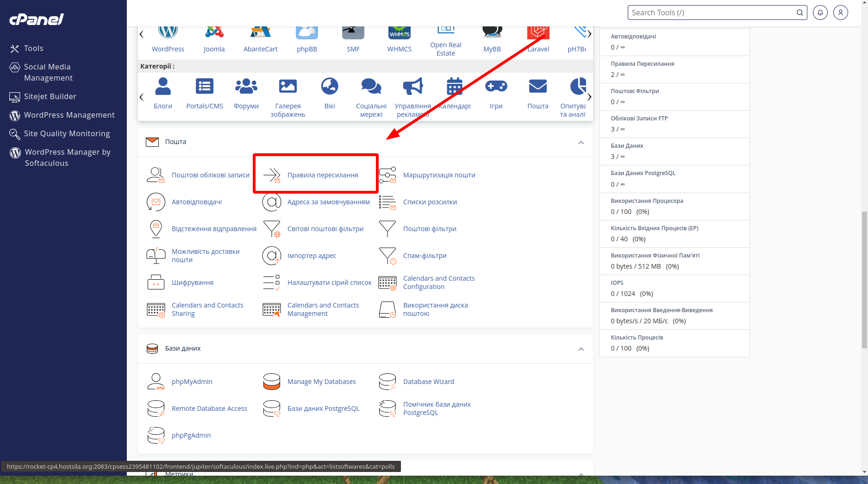868x484 pixels.
Task: Open the WHMCS installer icon
Action: pyautogui.click(x=399, y=32)
